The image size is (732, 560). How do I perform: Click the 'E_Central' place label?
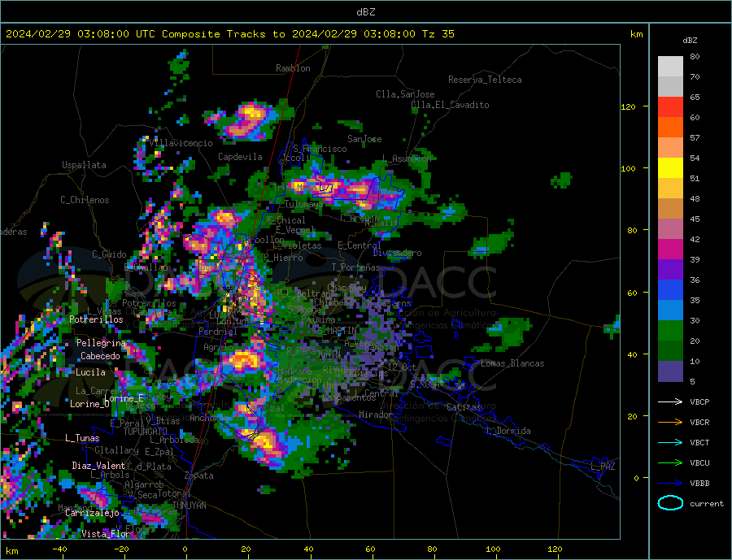coord(359,245)
